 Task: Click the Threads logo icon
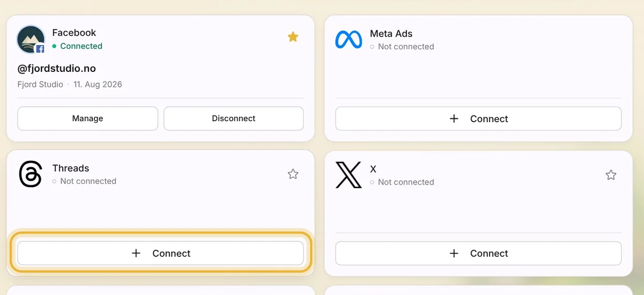tap(31, 174)
